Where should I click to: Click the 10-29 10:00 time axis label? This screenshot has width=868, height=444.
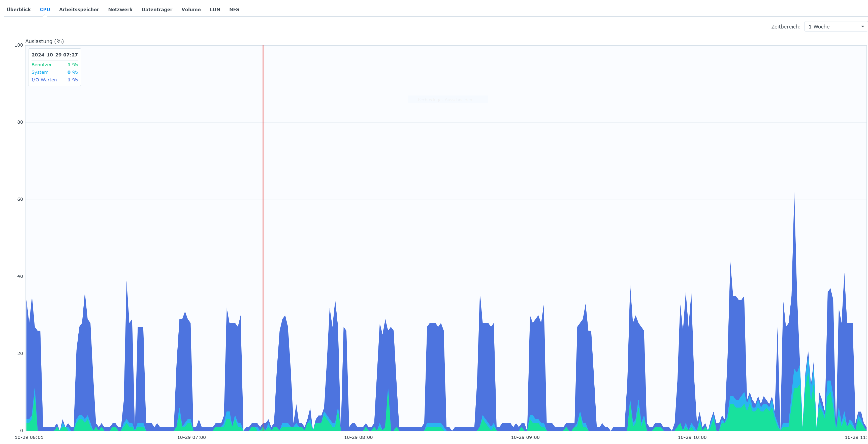[x=692, y=437]
